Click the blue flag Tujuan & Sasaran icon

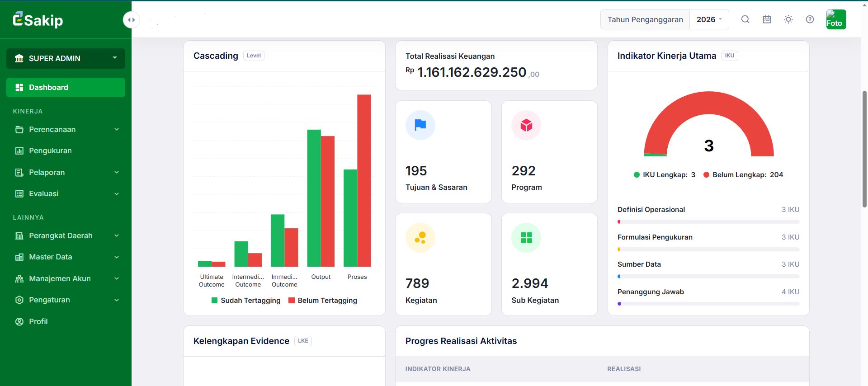[420, 125]
